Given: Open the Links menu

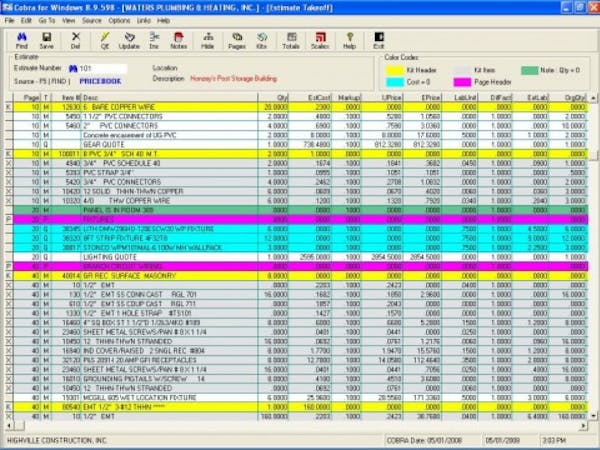Looking at the screenshot, I should pyautogui.click(x=144, y=21).
